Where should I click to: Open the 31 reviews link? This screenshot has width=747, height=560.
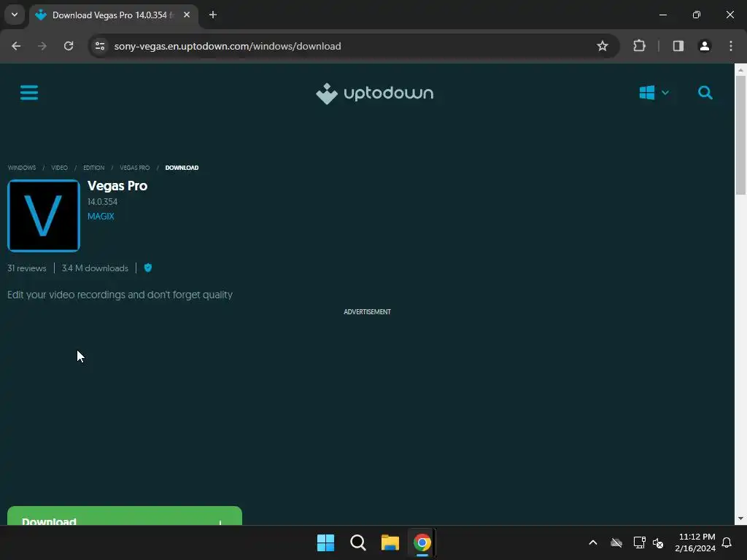pos(27,268)
